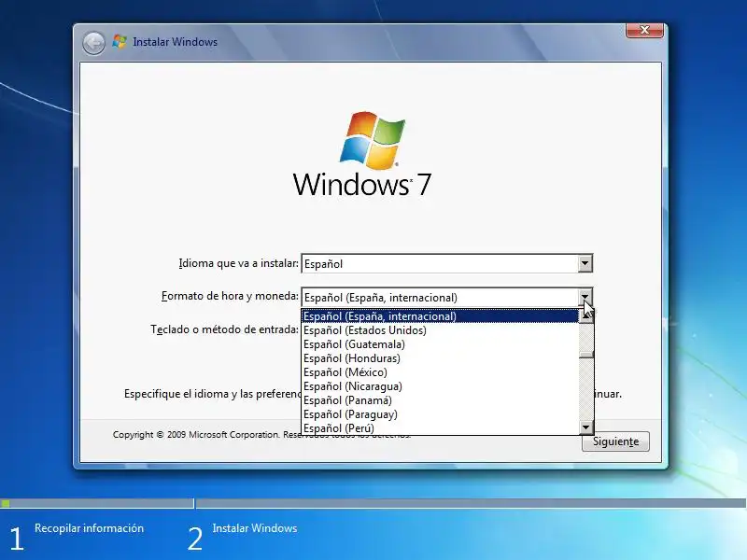The image size is (747, 560).
Task: Select Español (Perú) in the list
Action: click(x=440, y=428)
